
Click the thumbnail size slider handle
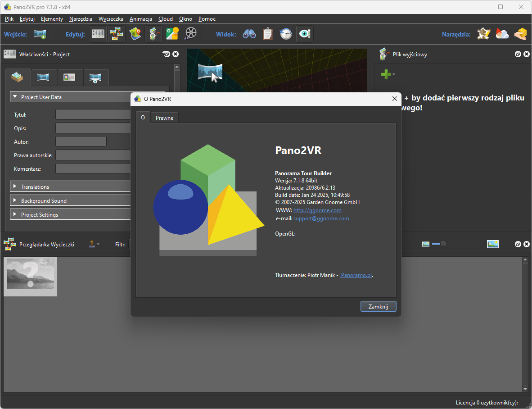pyautogui.click(x=443, y=244)
